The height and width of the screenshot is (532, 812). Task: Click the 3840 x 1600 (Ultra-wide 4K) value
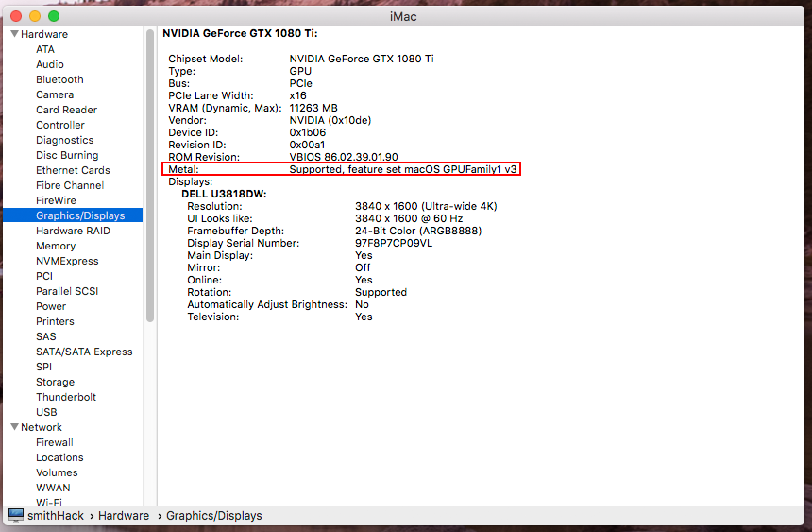(426, 206)
